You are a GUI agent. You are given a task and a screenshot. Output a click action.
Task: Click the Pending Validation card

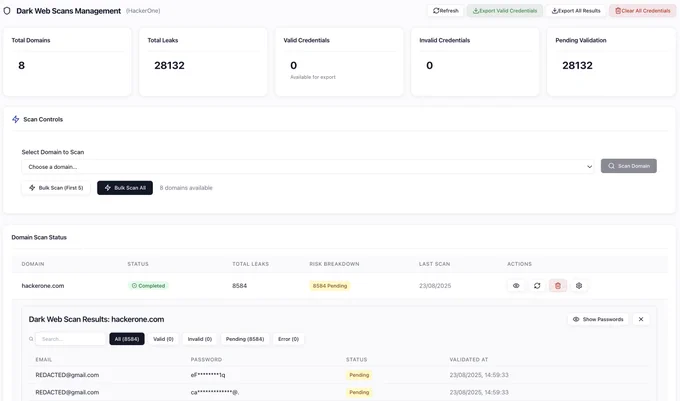[611, 62]
